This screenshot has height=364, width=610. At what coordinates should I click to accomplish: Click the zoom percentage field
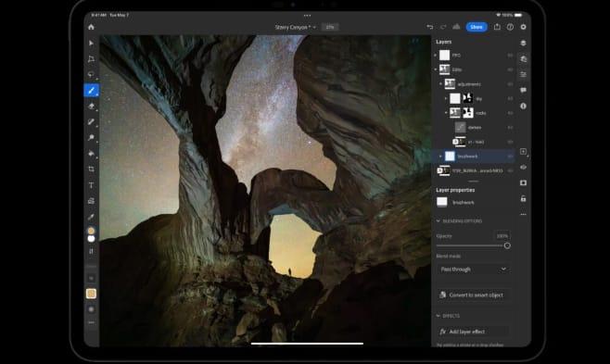pyautogui.click(x=330, y=27)
